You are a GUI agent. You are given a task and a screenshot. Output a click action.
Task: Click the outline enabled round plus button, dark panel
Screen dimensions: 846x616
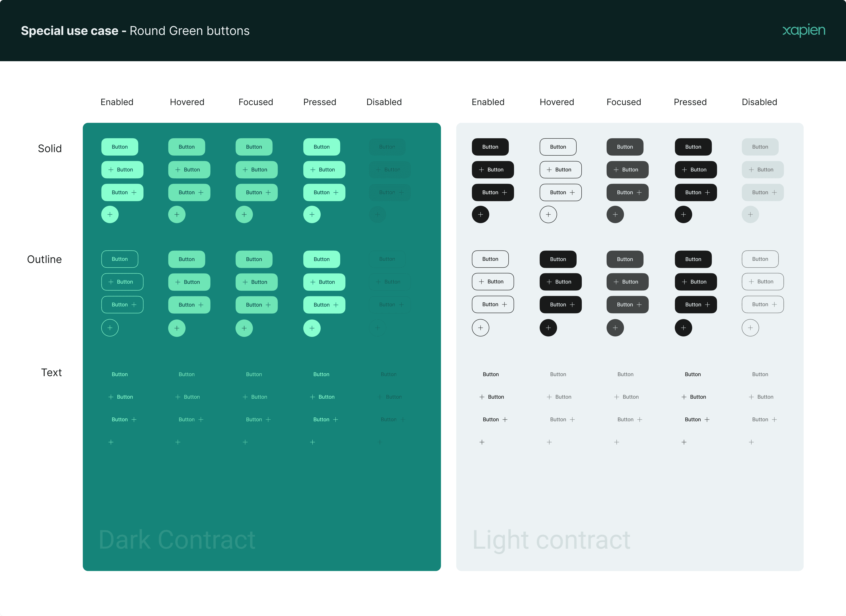pos(110,328)
